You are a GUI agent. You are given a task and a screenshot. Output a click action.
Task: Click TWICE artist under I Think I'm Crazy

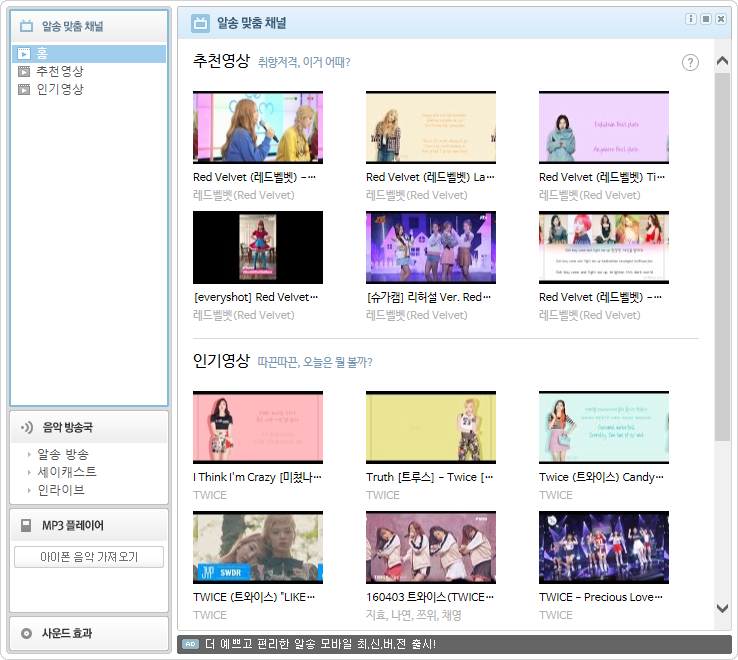click(210, 495)
